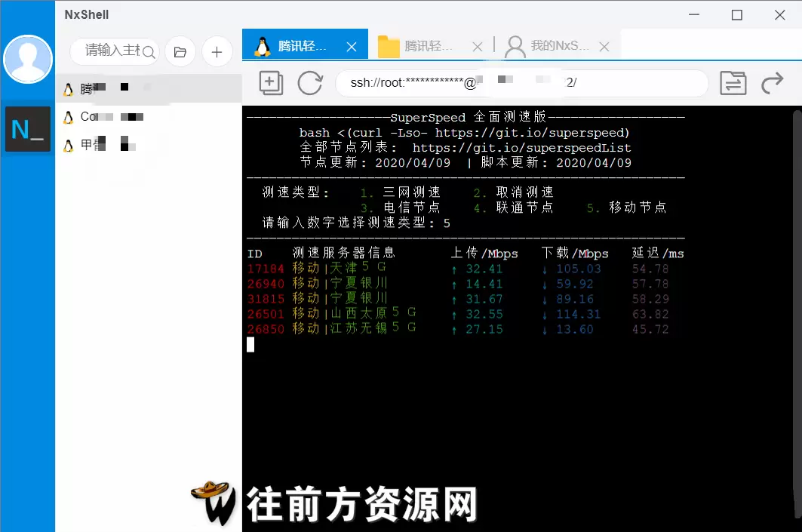Click the 测速服务器信息 column header
The height and width of the screenshot is (532, 802).
tap(344, 253)
